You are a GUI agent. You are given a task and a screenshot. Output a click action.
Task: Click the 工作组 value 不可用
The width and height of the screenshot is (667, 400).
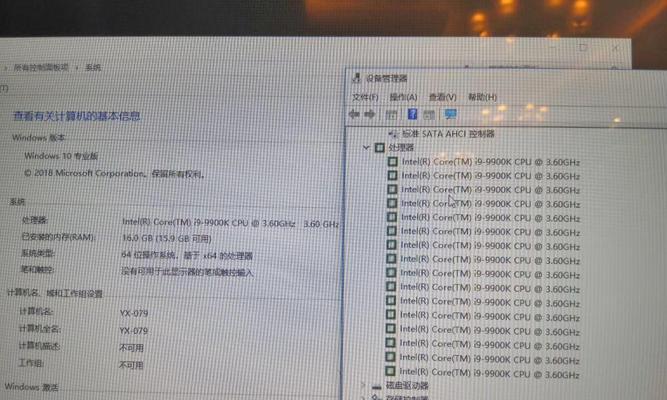[131, 365]
